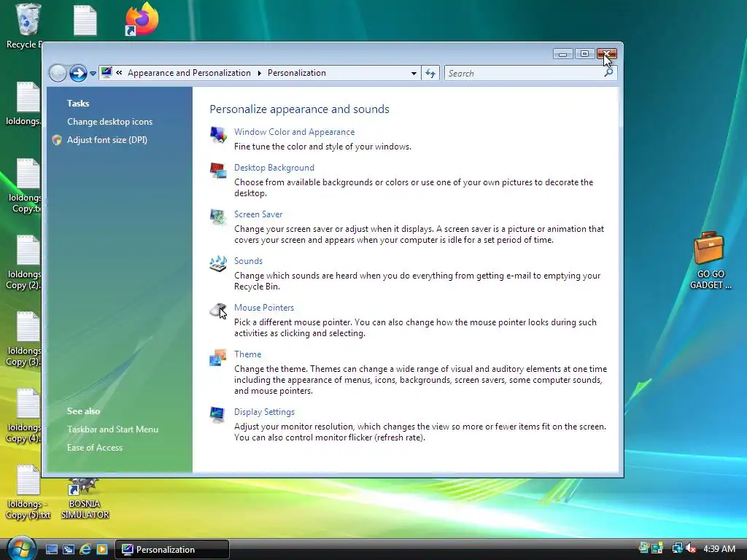Click Show Desktop in Quick Launch
The width and height of the screenshot is (747, 560).
pos(52,550)
